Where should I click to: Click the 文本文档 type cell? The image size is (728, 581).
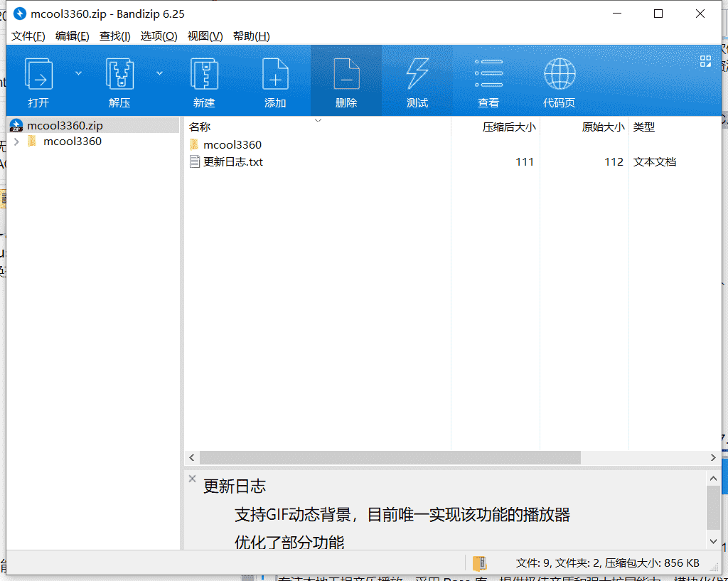pos(655,161)
